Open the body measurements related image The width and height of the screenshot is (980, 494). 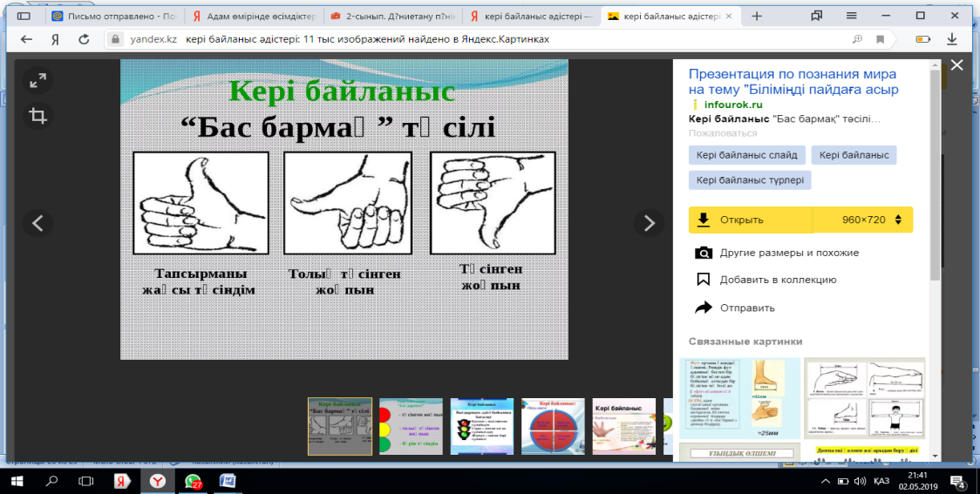pyautogui.click(x=864, y=398)
